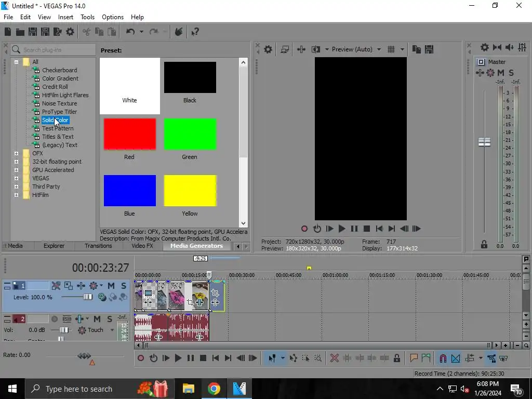Expand the OFX folder
The width and height of the screenshot is (532, 399).
[16, 153]
